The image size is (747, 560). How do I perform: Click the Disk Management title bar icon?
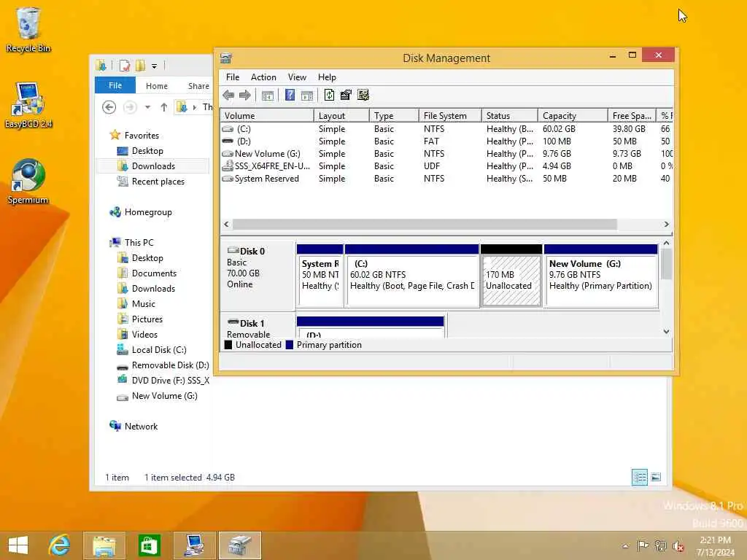tap(226, 58)
